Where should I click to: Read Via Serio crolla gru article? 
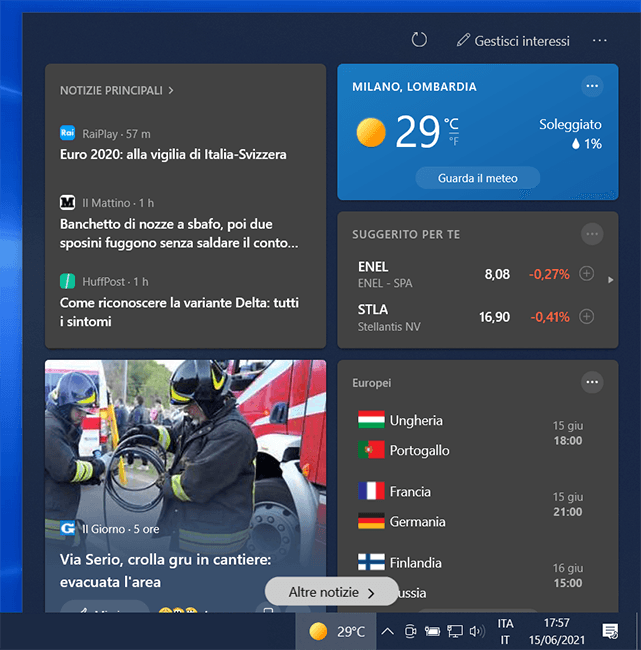pos(165,571)
